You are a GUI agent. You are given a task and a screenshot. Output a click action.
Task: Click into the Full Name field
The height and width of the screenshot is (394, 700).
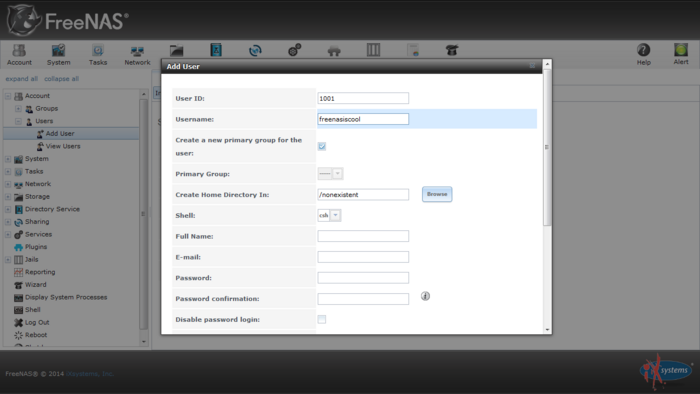pos(363,236)
